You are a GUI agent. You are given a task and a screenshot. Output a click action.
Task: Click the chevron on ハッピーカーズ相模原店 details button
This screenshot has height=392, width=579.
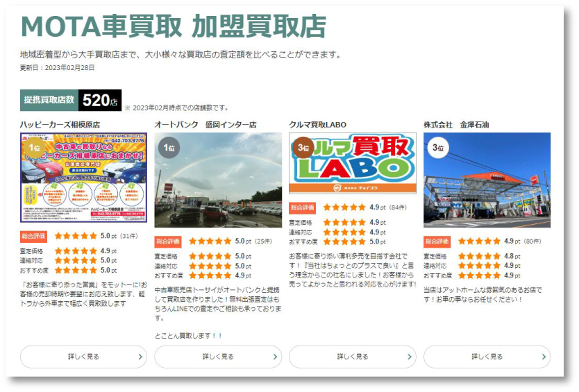click(140, 357)
